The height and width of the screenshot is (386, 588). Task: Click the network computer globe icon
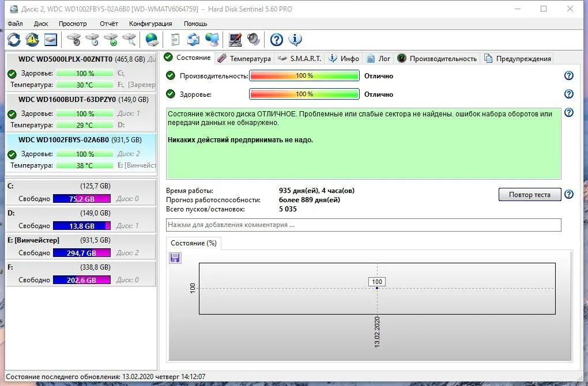point(212,39)
